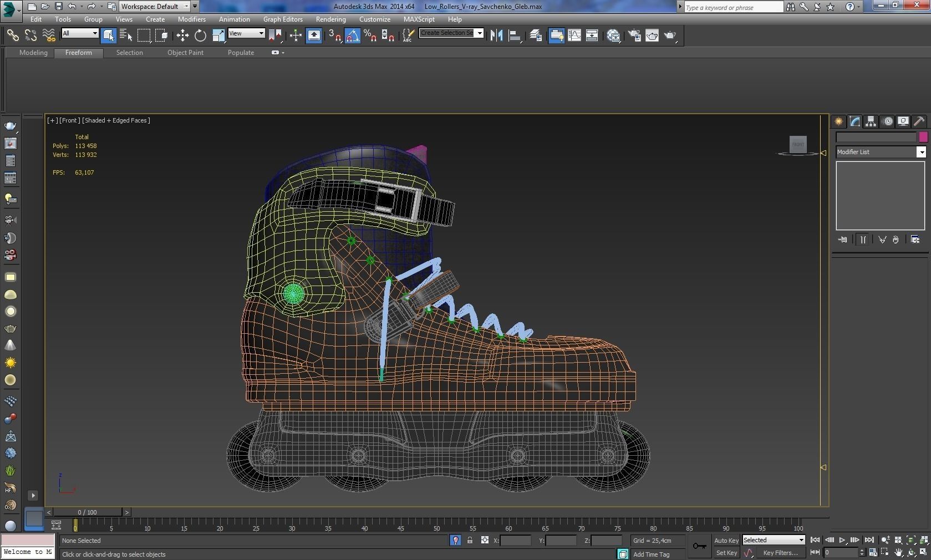Toggle Angle Snap
Image resolution: width=931 pixels, height=560 pixels.
(353, 35)
